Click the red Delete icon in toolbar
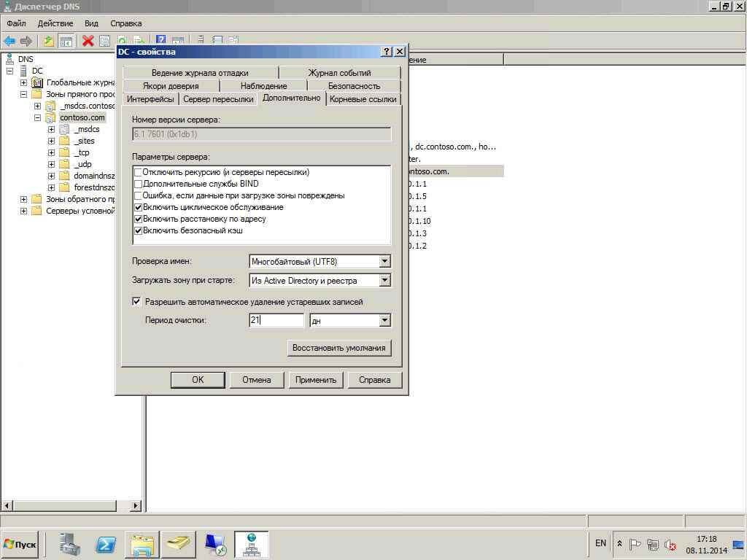747x560 pixels. [x=88, y=41]
